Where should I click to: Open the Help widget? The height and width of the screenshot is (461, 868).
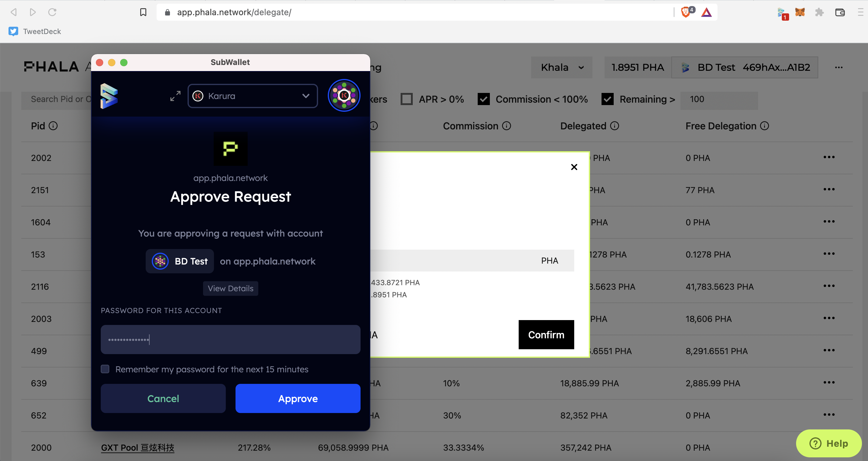click(828, 443)
